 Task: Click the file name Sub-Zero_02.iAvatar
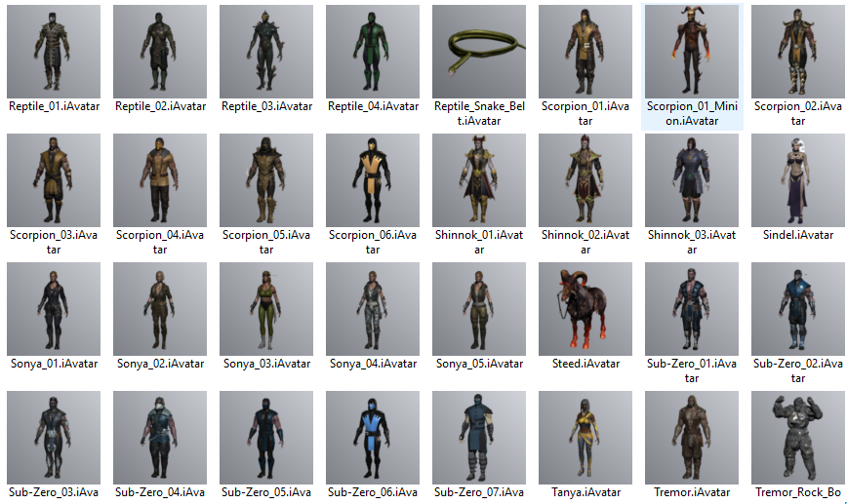point(798,370)
